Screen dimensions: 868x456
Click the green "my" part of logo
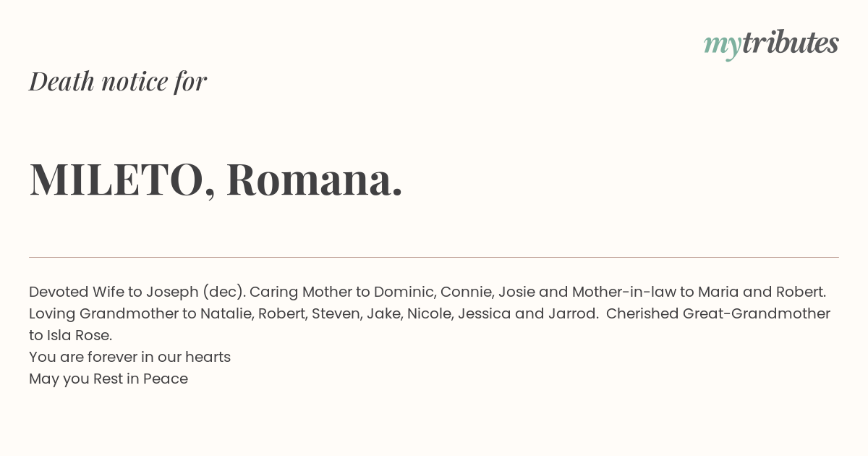click(722, 46)
